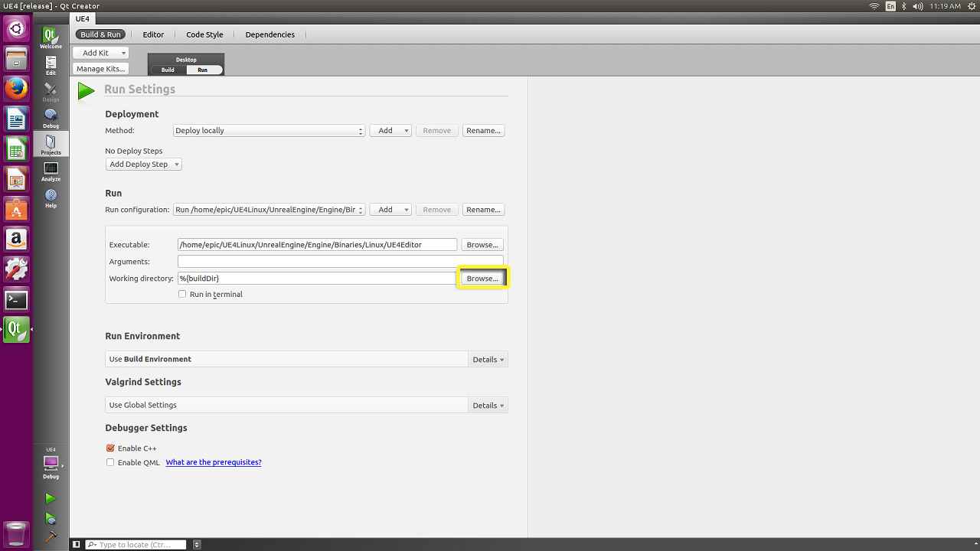
Task: Expand the Add Deploy Step dropdown
Action: pos(143,165)
